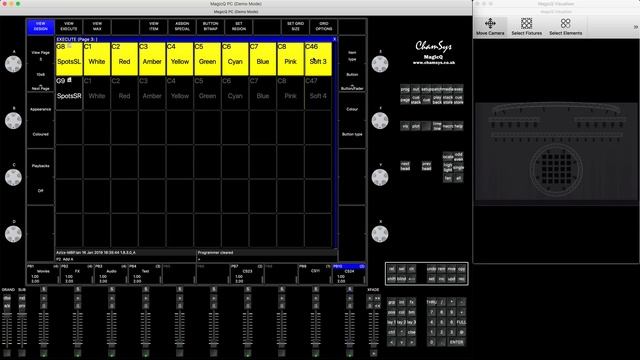
Task: Click the next head key
Action: coord(405,166)
